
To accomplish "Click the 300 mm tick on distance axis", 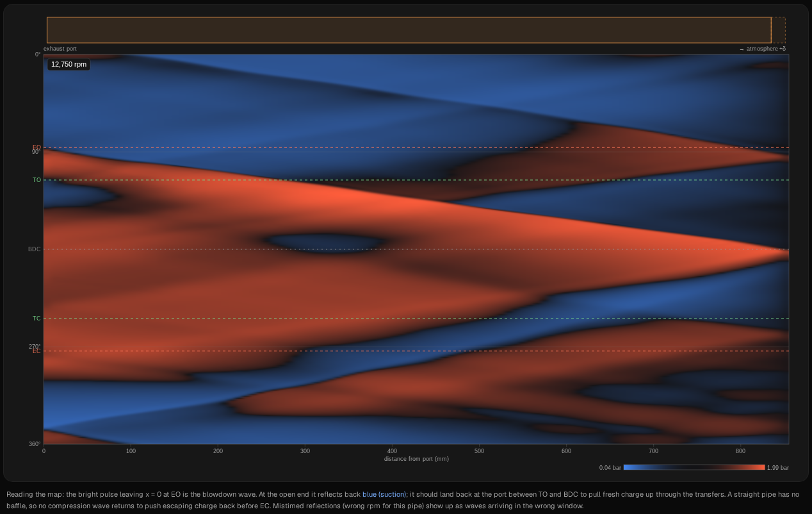I will click(x=305, y=451).
